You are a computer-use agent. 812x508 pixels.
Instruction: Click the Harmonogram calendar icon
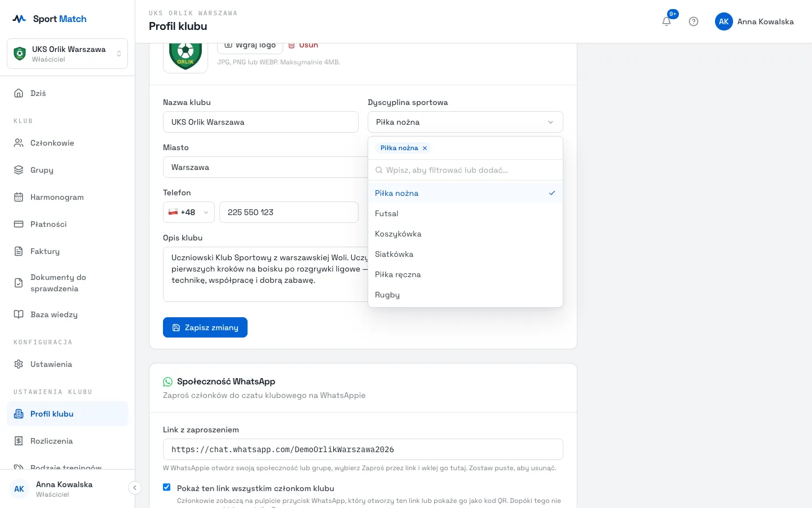point(19,197)
